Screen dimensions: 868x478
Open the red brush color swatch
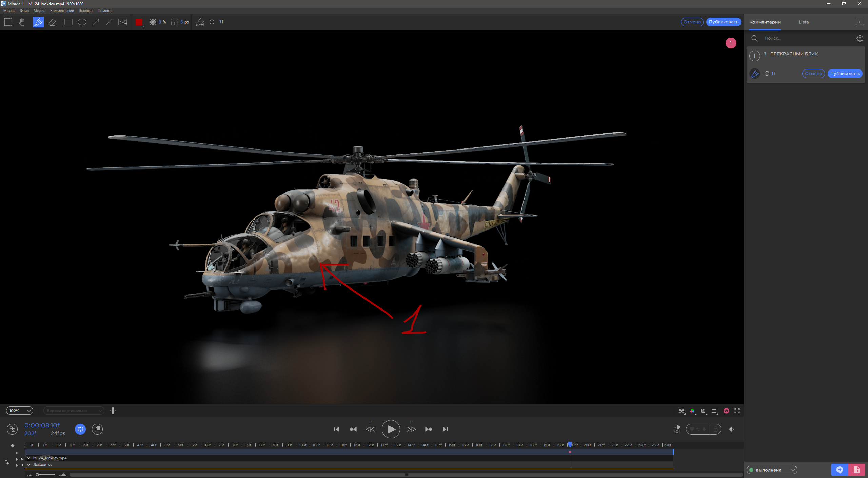tap(139, 22)
